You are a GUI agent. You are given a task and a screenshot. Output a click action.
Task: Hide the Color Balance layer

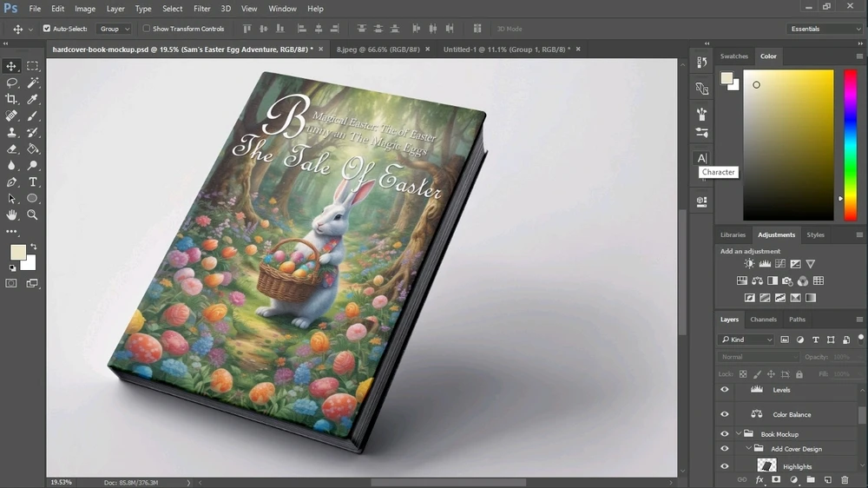pyautogui.click(x=725, y=414)
